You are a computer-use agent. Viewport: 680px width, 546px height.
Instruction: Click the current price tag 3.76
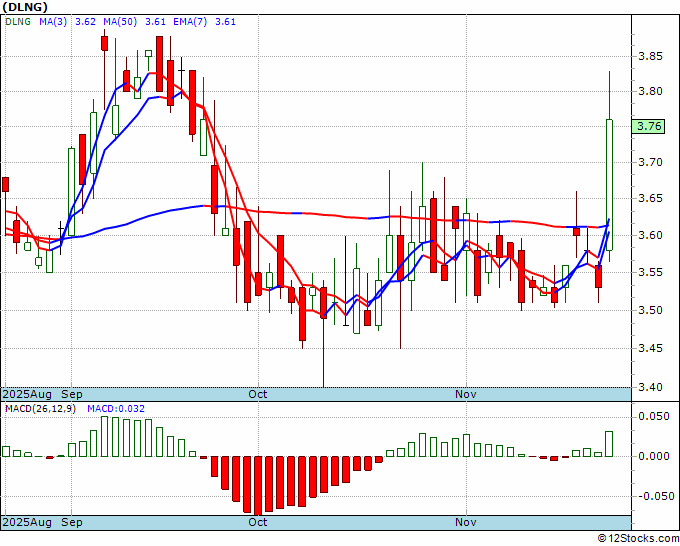(x=648, y=126)
